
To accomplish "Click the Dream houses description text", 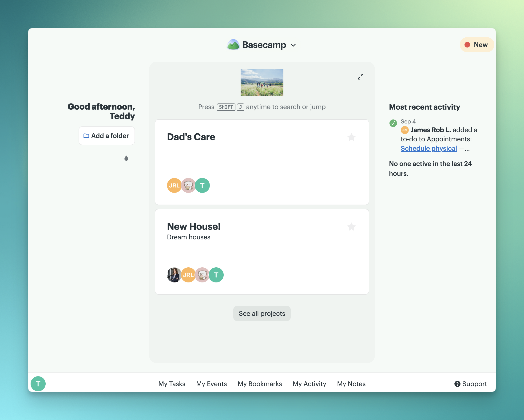I will 189,237.
